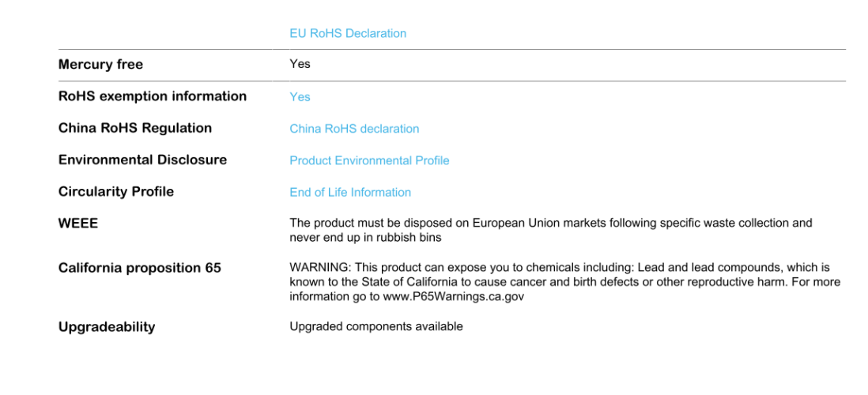Open the China RoHS declaration link
868x395 pixels.
click(354, 129)
